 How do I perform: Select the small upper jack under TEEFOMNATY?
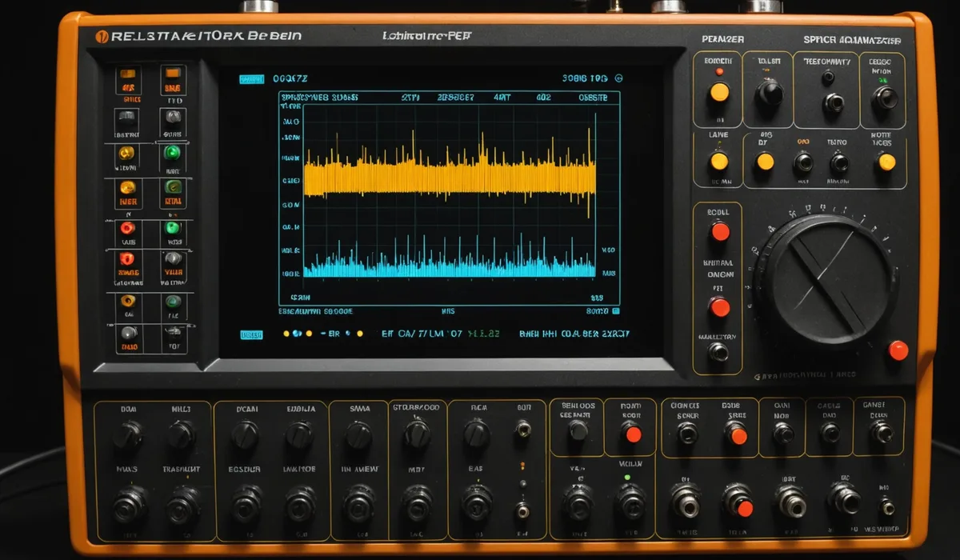(828, 77)
